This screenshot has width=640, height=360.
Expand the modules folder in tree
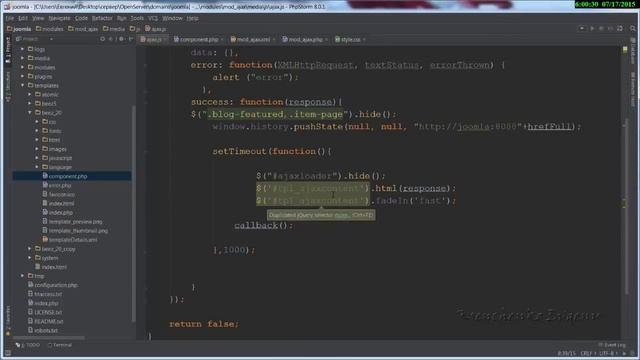22,67
